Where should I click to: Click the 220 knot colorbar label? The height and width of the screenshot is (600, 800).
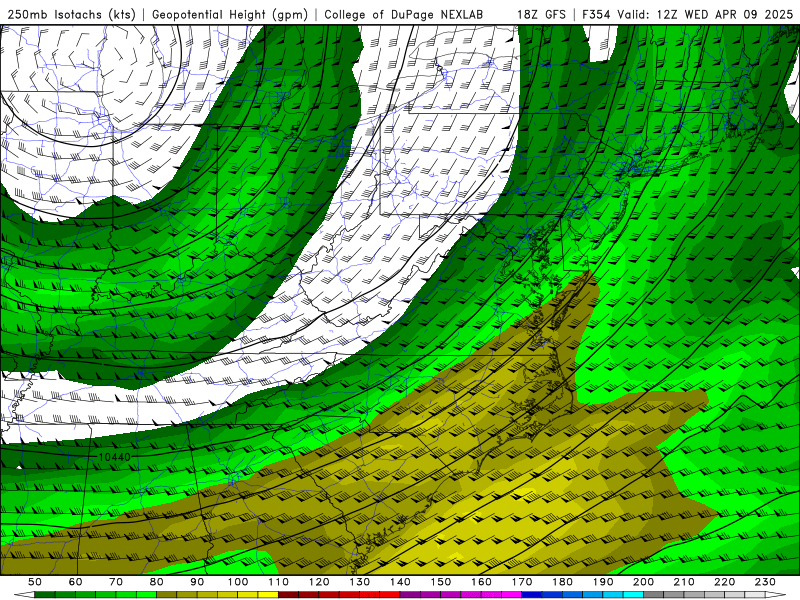[724, 582]
